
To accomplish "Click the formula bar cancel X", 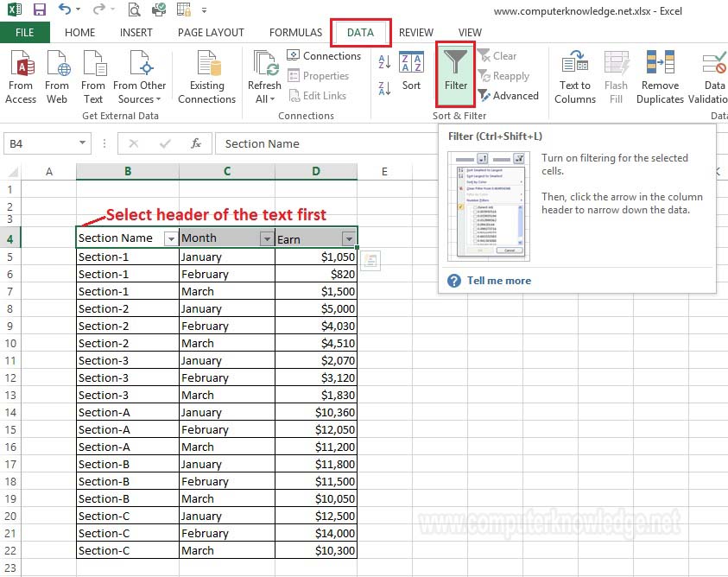I will 134,143.
